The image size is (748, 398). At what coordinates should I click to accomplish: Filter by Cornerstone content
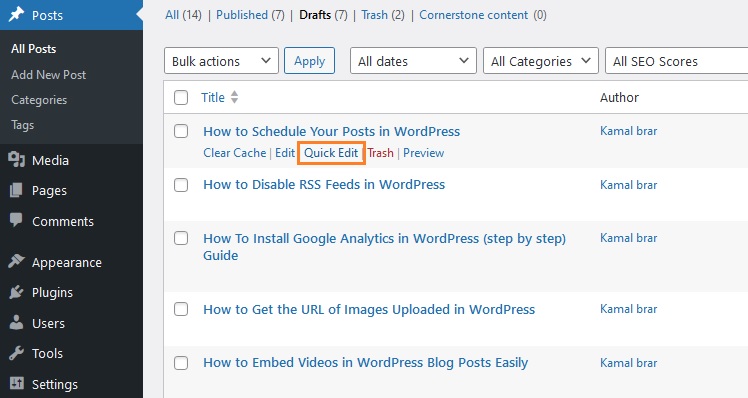483,15
